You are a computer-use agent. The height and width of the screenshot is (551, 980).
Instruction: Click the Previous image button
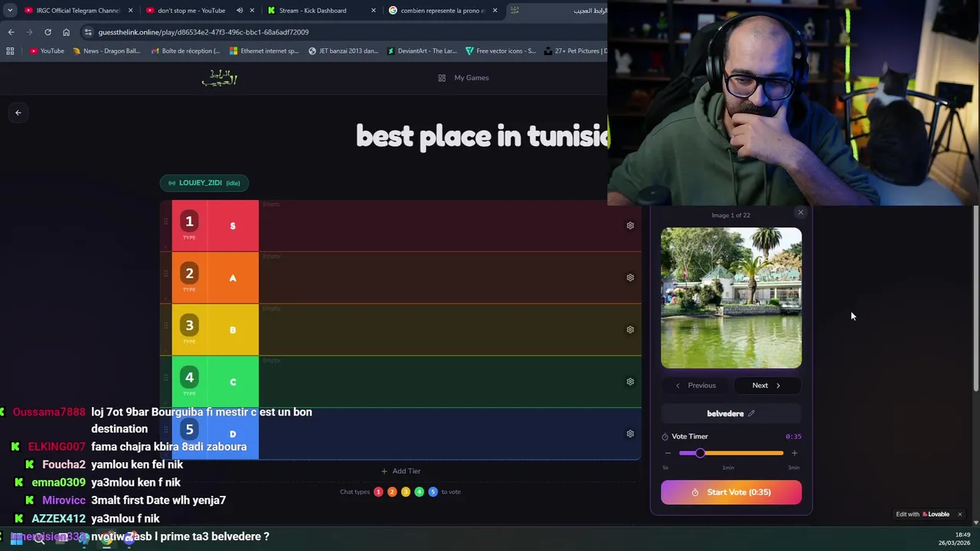pyautogui.click(x=696, y=386)
